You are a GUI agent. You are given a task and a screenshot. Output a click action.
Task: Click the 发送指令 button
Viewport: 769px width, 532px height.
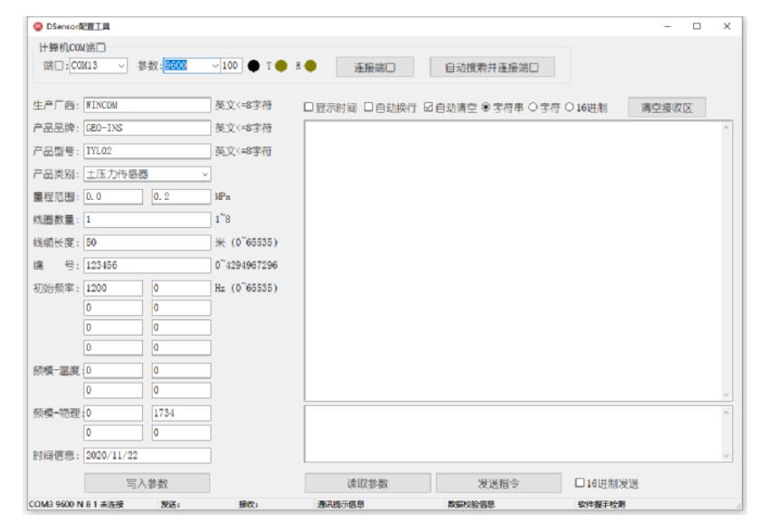[x=498, y=483]
